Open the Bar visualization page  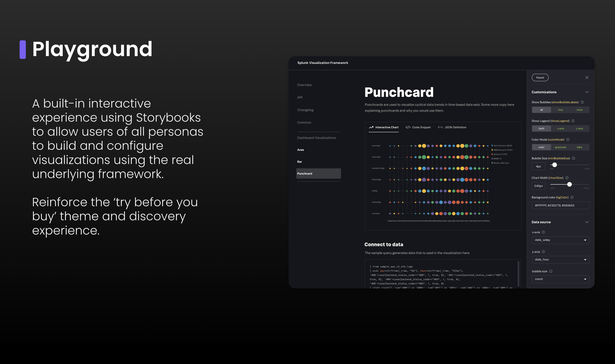click(299, 162)
